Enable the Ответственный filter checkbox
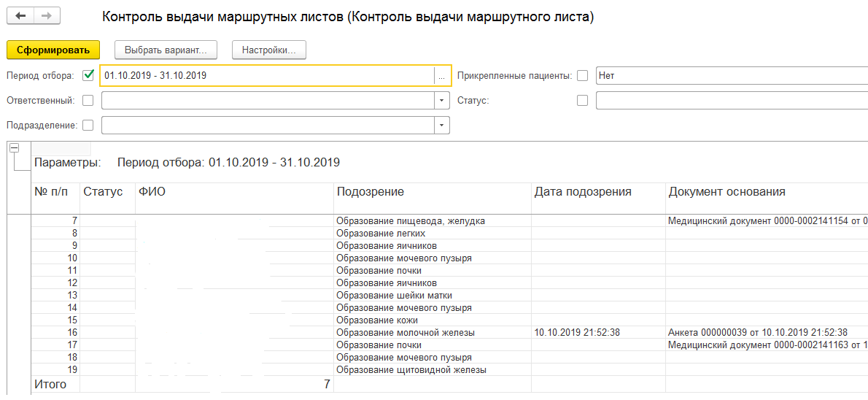This screenshot has height=400, width=868. coord(88,100)
